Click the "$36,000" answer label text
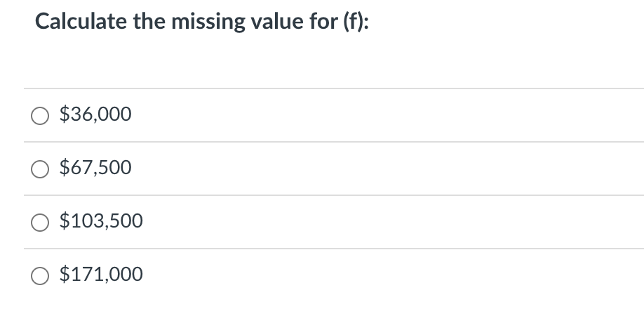Viewport: 644px width, 309px height. pos(95,114)
